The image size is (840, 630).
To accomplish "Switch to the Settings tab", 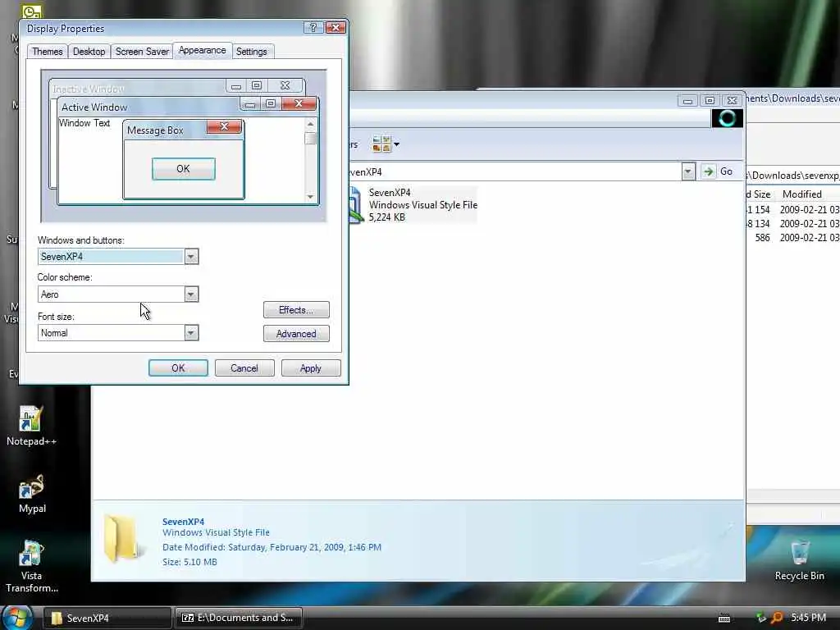I will [251, 52].
